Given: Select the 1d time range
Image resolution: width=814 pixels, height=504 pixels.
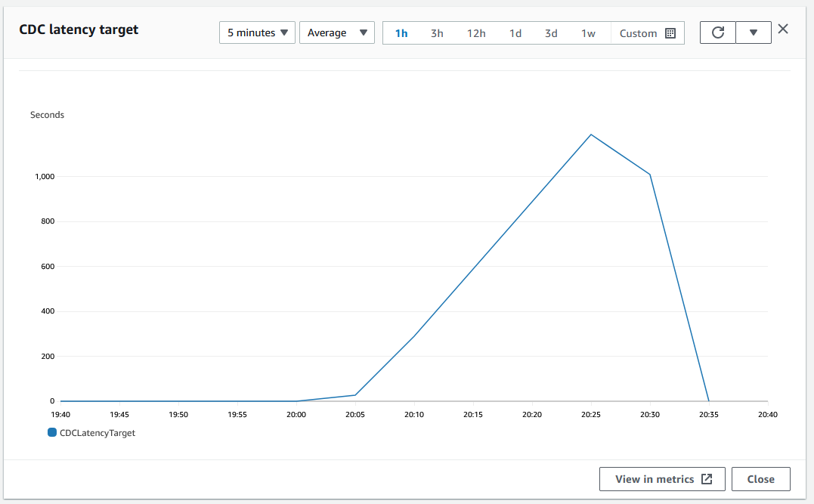Looking at the screenshot, I should click(x=515, y=33).
